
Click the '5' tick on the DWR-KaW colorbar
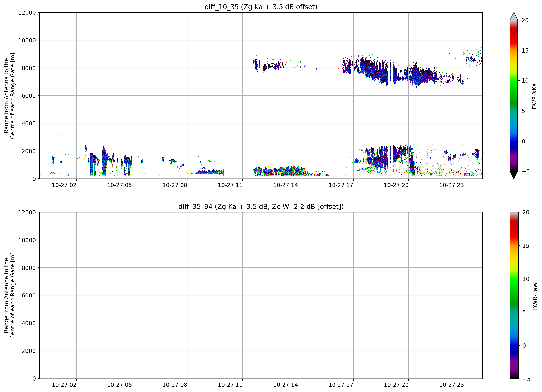[524, 312]
